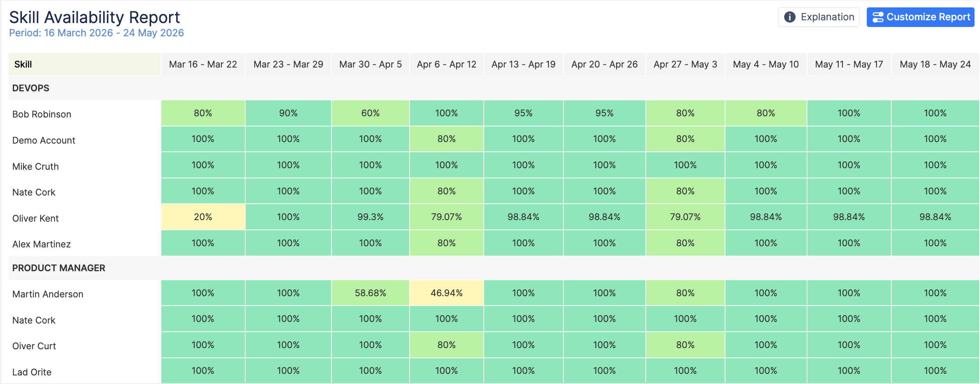
Task: Click the Explanation info icon
Action: 789,17
